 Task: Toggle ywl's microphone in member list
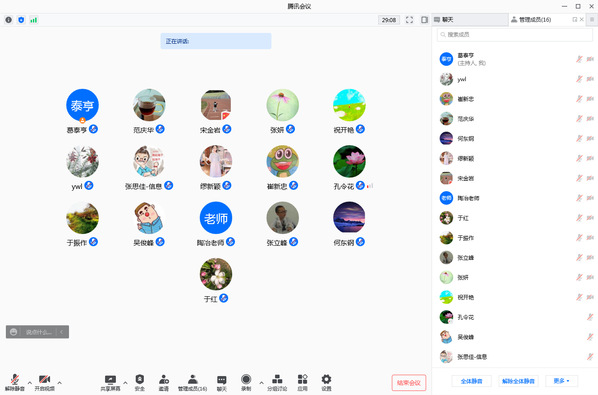point(579,79)
